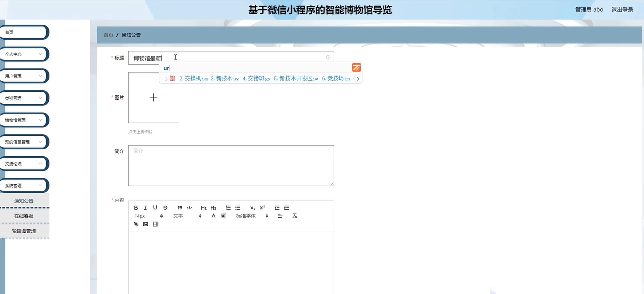Image resolution: width=644 pixels, height=294 pixels.
Task: Insert an ordered numbered list
Action: [228, 208]
